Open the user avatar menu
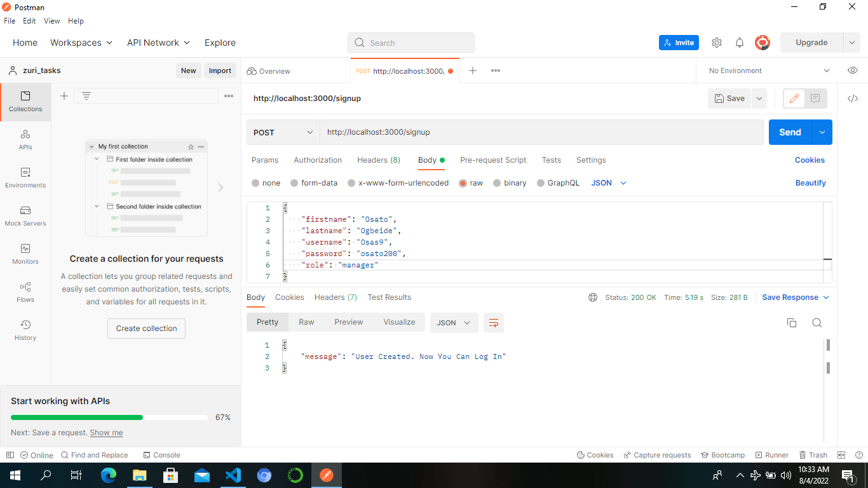Screen dimensions: 868x488 tap(763, 43)
